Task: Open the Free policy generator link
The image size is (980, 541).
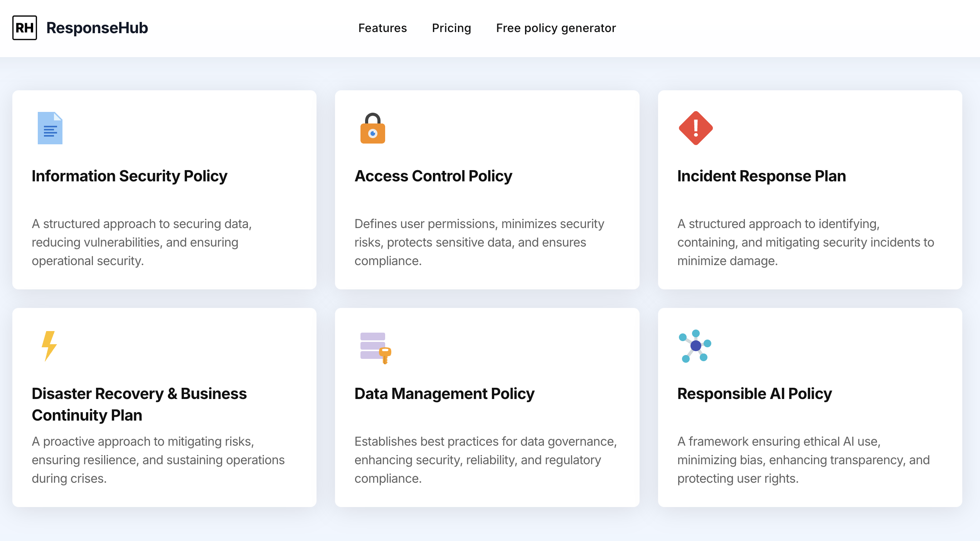Action: (556, 28)
